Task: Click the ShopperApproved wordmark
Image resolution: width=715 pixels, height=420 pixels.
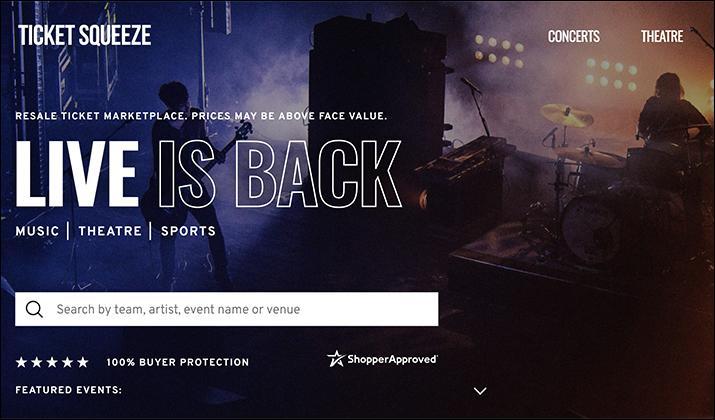Action: [392, 359]
